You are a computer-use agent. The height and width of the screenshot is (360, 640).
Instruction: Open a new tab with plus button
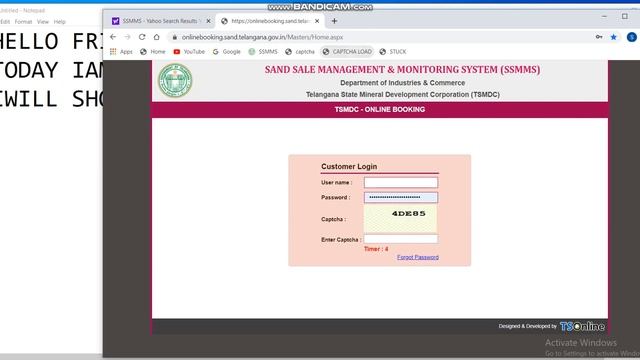coord(334,21)
